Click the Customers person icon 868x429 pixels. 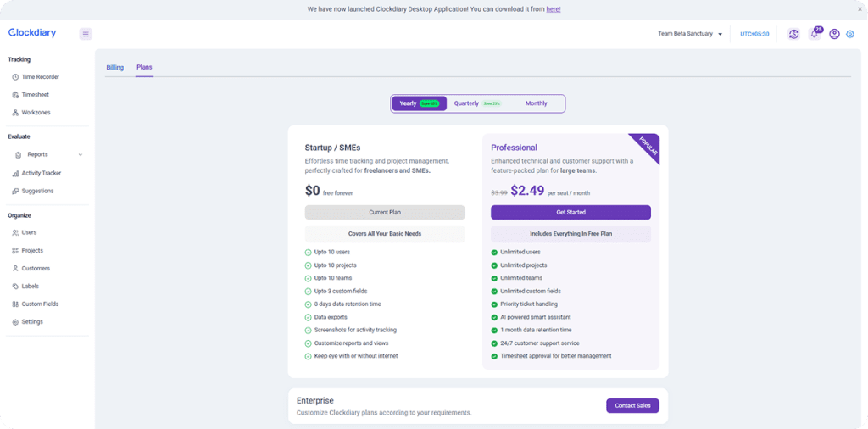click(15, 269)
